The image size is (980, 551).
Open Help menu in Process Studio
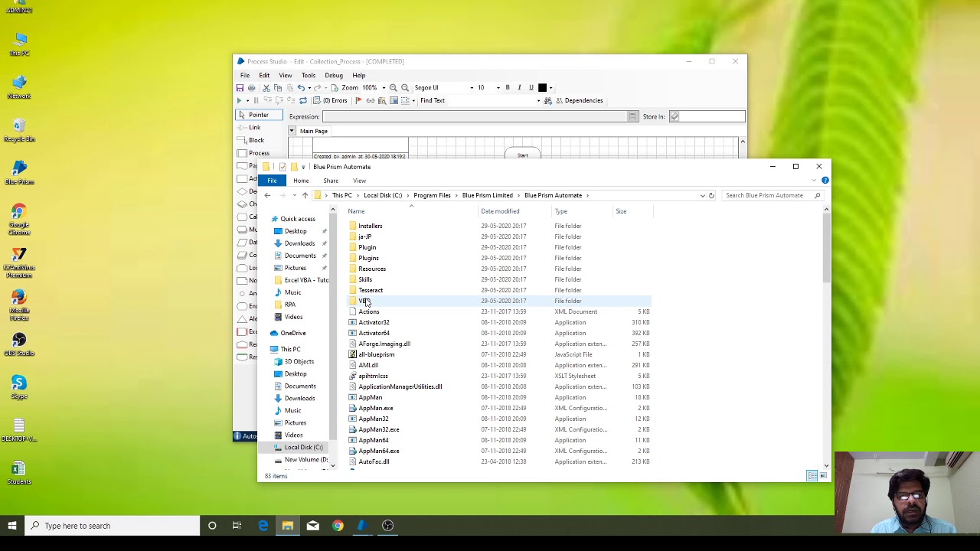click(359, 75)
